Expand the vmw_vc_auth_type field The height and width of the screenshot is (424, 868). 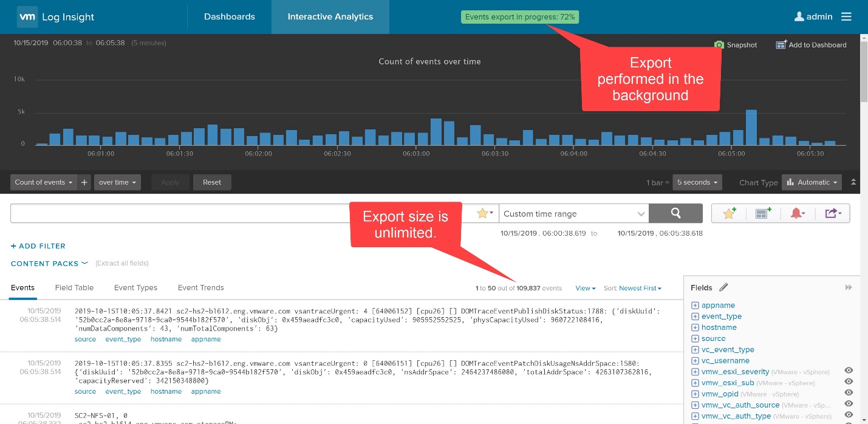(695, 416)
